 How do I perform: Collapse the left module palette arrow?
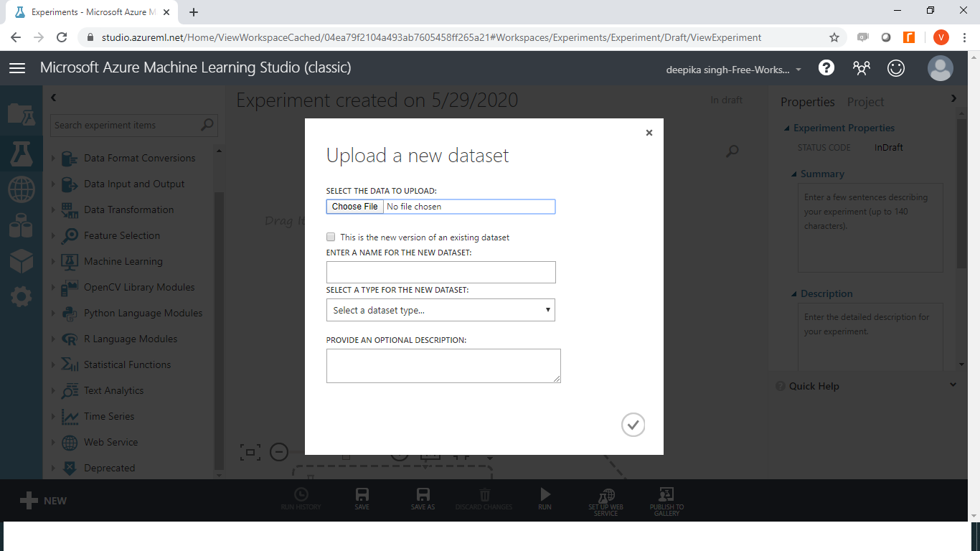(53, 98)
